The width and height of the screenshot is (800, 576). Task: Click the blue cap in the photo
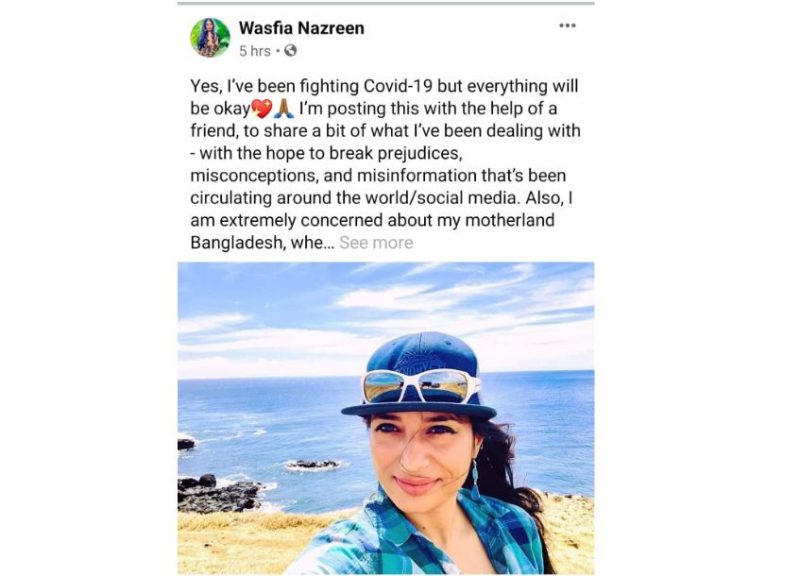tap(419, 374)
